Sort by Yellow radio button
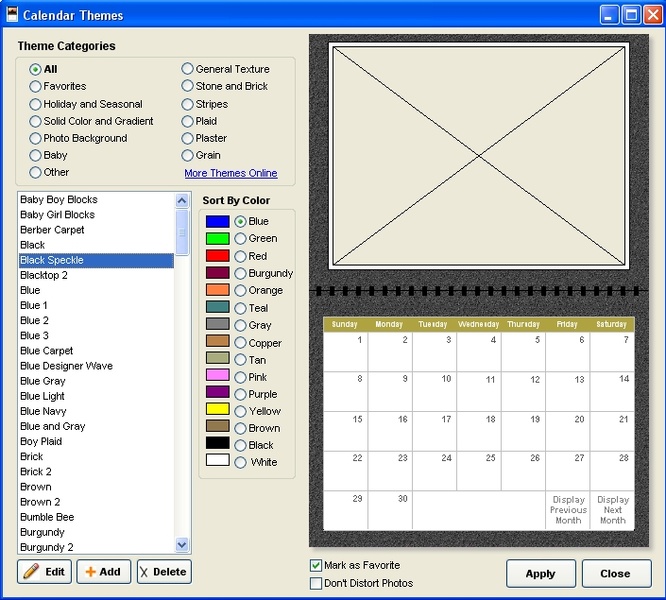This screenshot has height=600, width=666. pos(240,411)
